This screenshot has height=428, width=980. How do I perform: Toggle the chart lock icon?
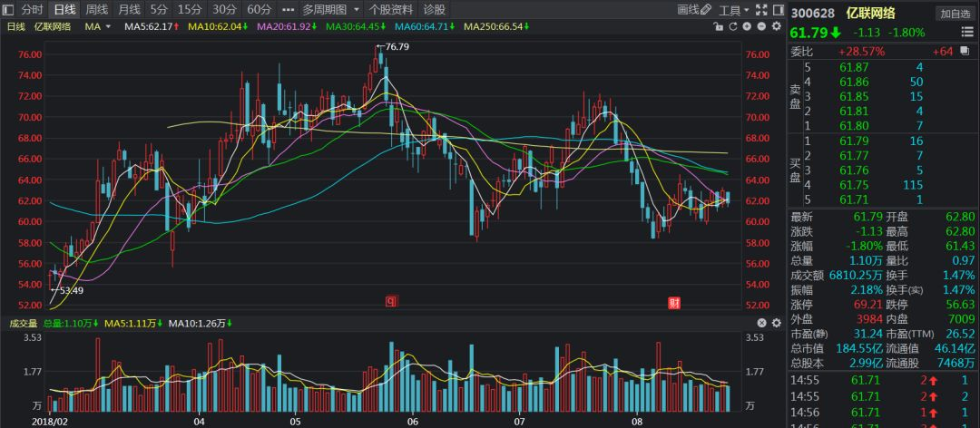tap(718, 26)
